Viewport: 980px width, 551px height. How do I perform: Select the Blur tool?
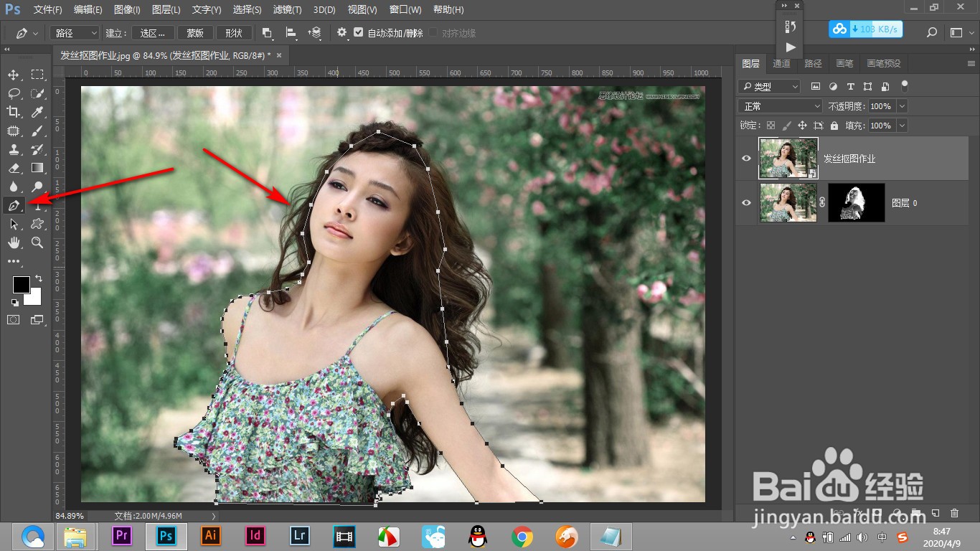14,187
